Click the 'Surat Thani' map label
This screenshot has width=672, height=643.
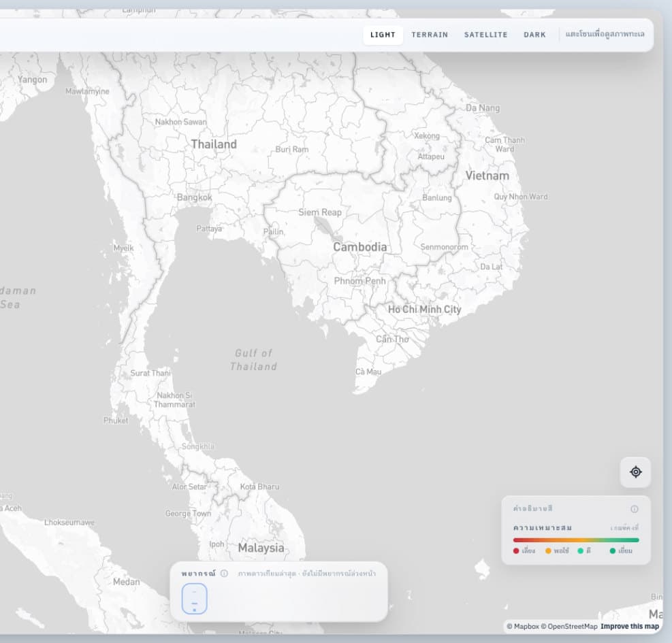pos(150,373)
